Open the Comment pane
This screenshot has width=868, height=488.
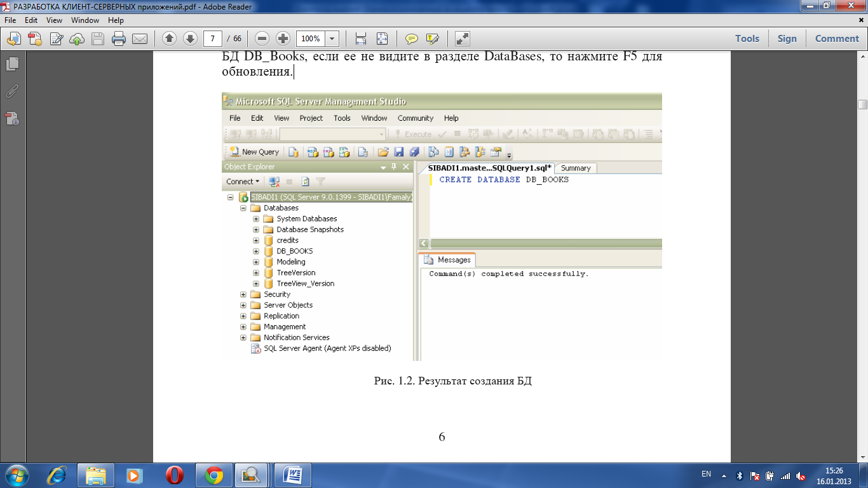pos(837,39)
